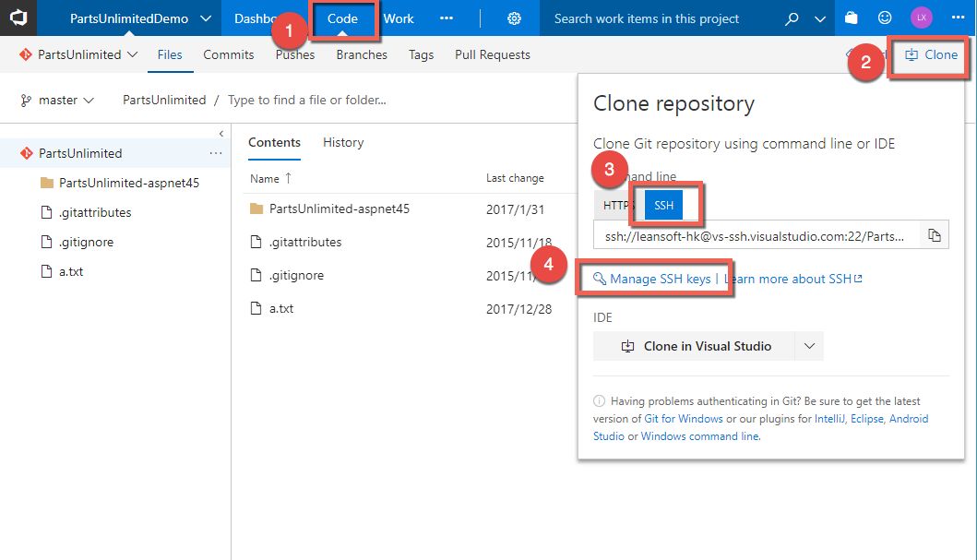Click the 2017/12/28 date for a.txt
Screen dimensions: 977x560
tap(519, 309)
